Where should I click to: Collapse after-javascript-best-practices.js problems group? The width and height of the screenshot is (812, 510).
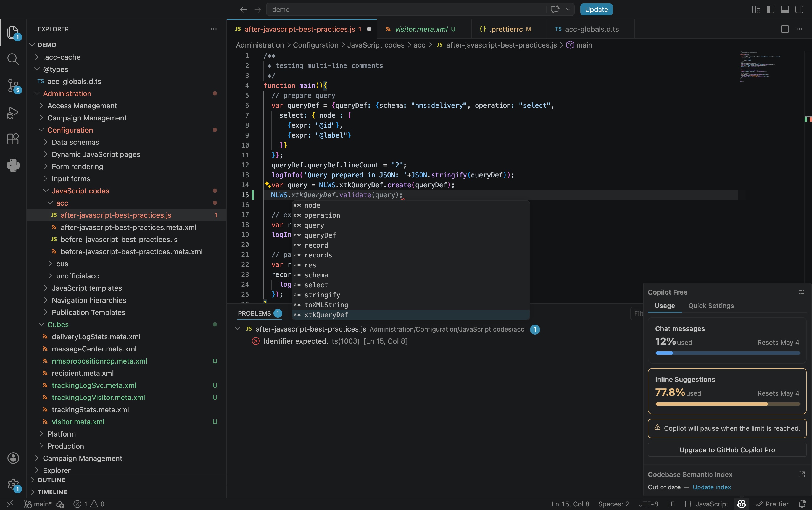(238, 329)
